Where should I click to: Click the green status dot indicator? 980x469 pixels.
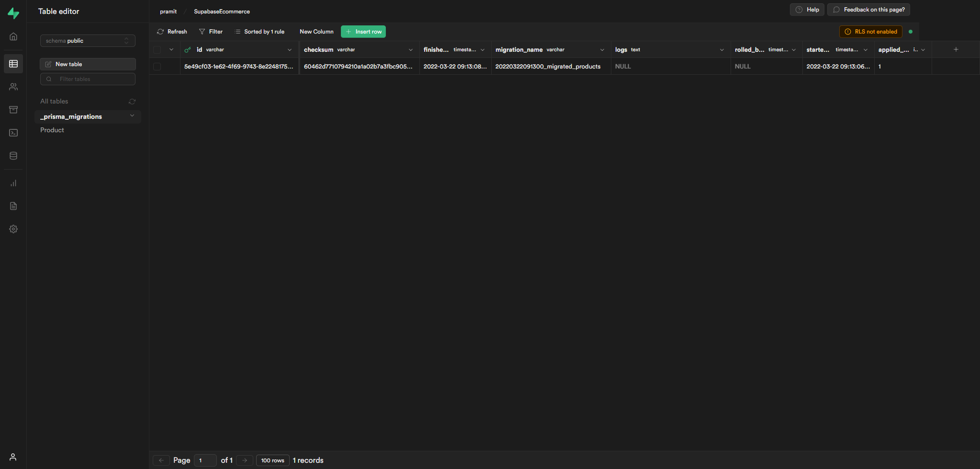[911, 32]
